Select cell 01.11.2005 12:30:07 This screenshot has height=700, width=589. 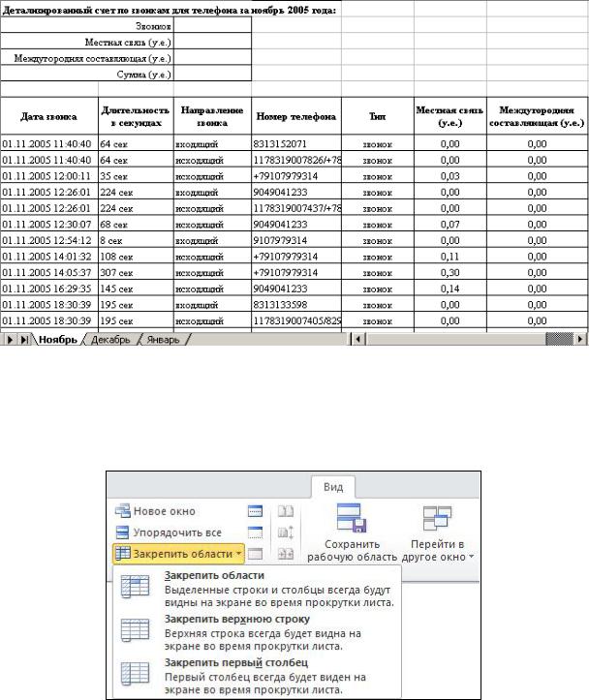49,224
